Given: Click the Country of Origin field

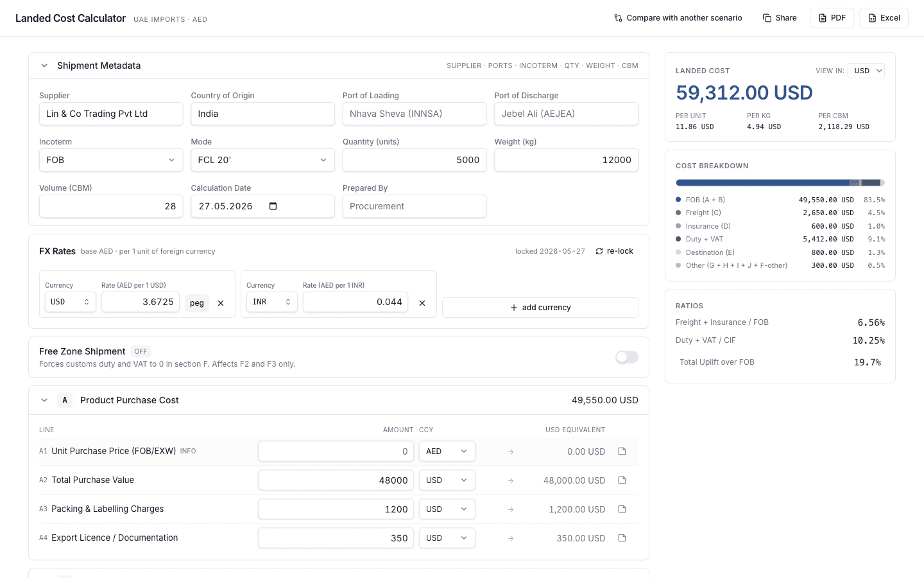Looking at the screenshot, I should coord(262,114).
